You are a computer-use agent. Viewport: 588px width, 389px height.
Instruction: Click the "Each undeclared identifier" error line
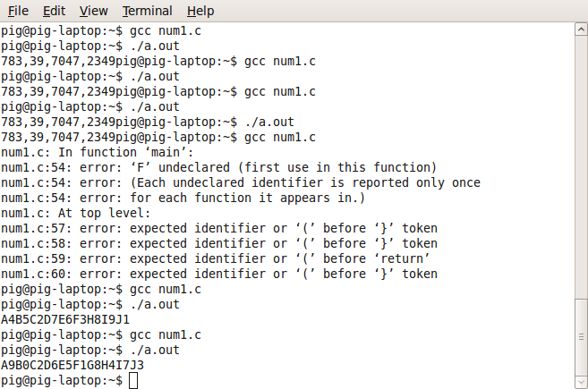pyautogui.click(x=241, y=182)
